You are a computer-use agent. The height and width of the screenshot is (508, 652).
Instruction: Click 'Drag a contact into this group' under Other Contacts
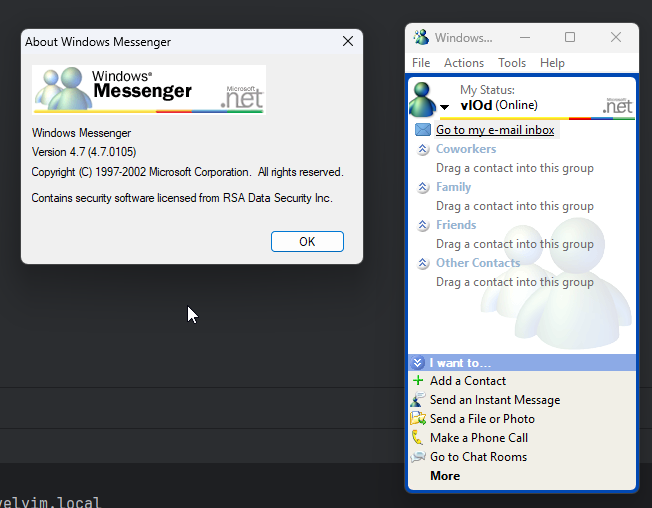515,282
